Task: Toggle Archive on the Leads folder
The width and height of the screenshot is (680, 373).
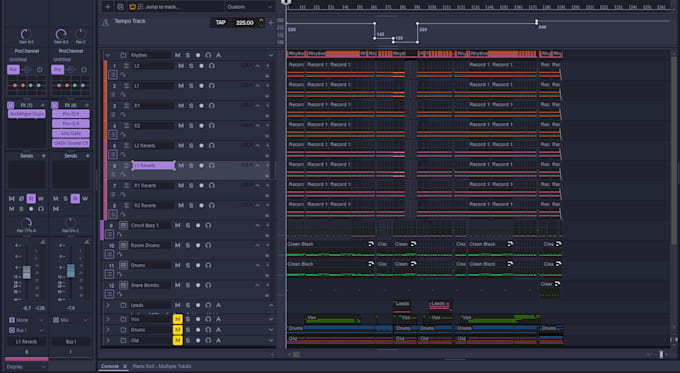Action: coord(218,305)
